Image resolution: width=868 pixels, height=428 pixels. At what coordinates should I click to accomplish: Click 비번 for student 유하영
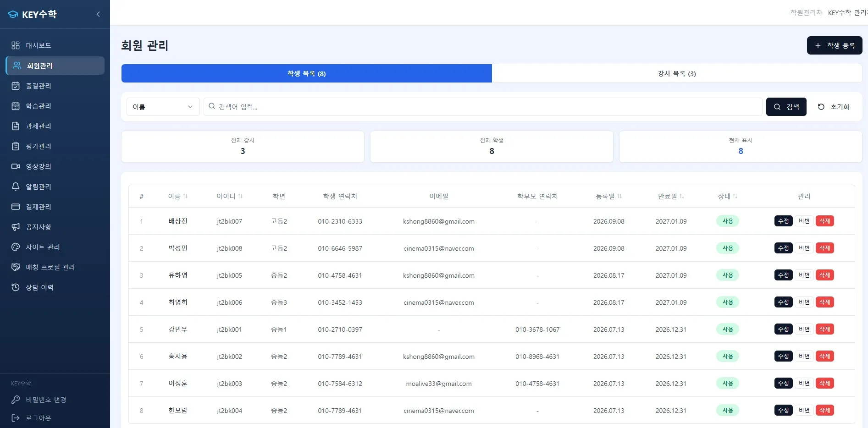804,275
